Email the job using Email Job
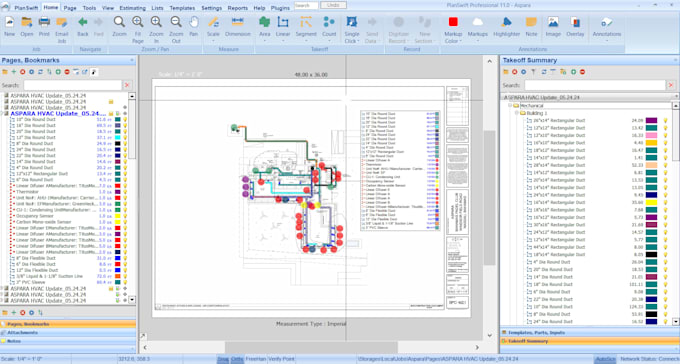Screen dimensions: 680x364 [x=62, y=30]
